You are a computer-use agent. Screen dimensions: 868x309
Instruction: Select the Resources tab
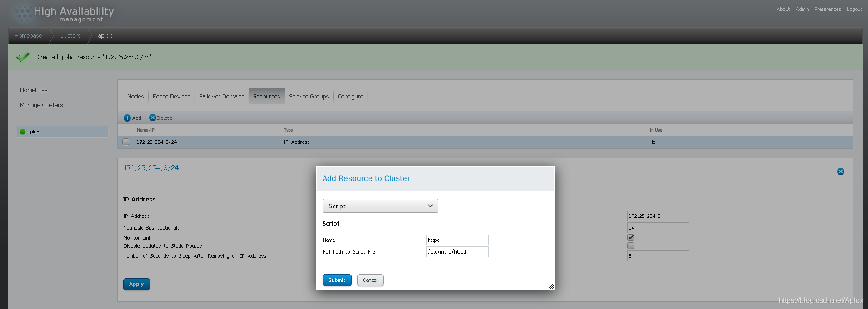tap(267, 96)
